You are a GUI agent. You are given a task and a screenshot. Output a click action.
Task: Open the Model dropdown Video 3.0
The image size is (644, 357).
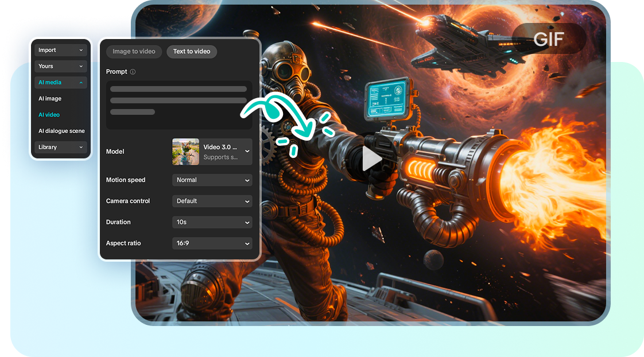[x=212, y=152]
